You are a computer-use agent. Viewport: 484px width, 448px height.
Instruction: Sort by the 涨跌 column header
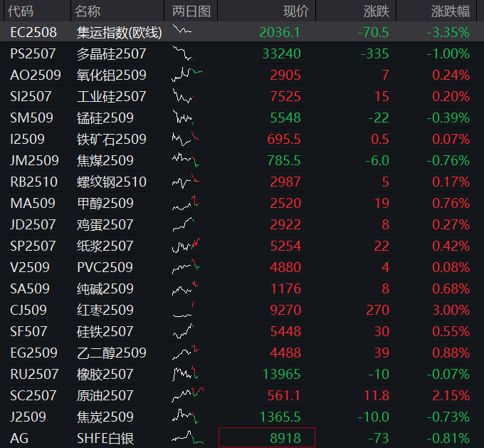[x=376, y=11]
